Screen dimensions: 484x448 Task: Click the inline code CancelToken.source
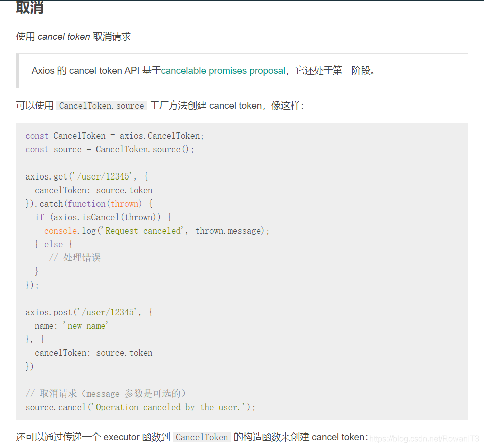[102, 106]
